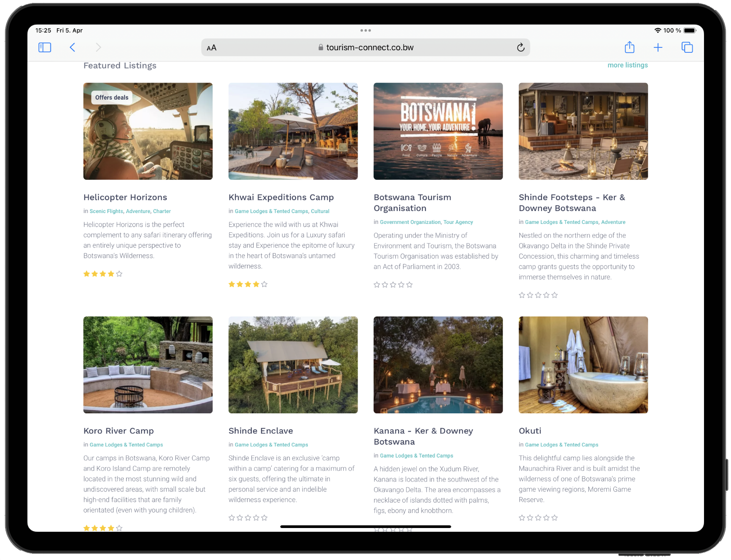Open the Share sheet

[630, 47]
